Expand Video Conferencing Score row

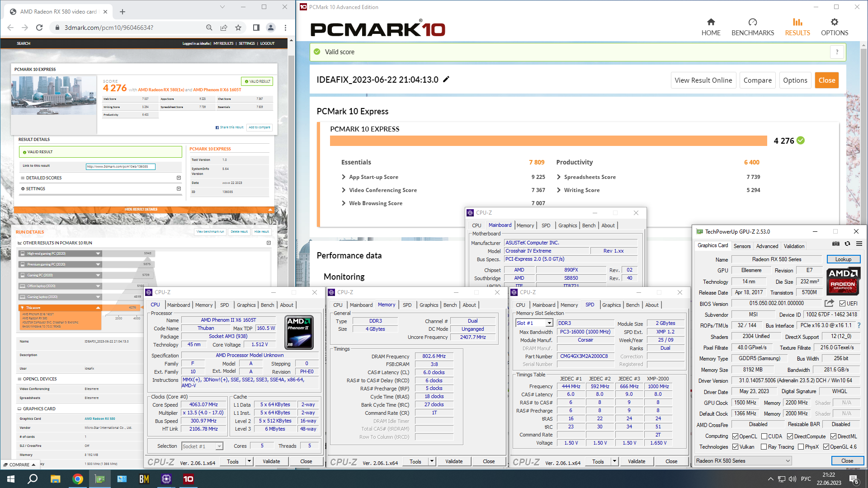click(344, 190)
